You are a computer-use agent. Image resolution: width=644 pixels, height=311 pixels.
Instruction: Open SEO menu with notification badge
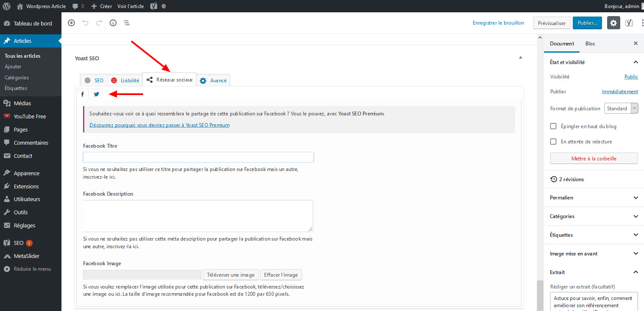(x=31, y=243)
